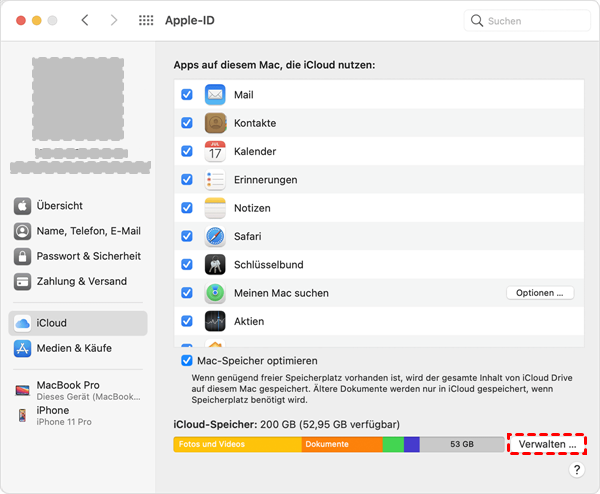This screenshot has height=494, width=600.
Task: Go back with the left chevron
Action: (x=85, y=20)
